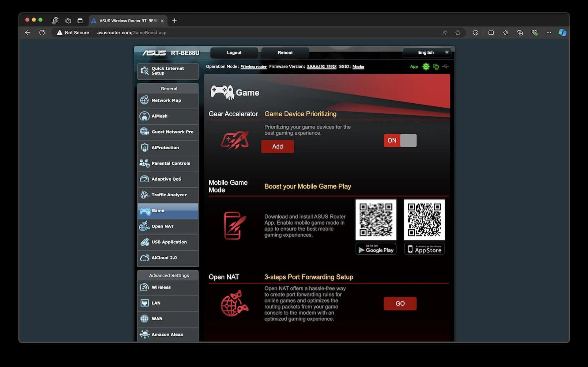Viewport: 588px width, 367px height.
Task: Select Traffic Analyzer menu item
Action: (168, 195)
